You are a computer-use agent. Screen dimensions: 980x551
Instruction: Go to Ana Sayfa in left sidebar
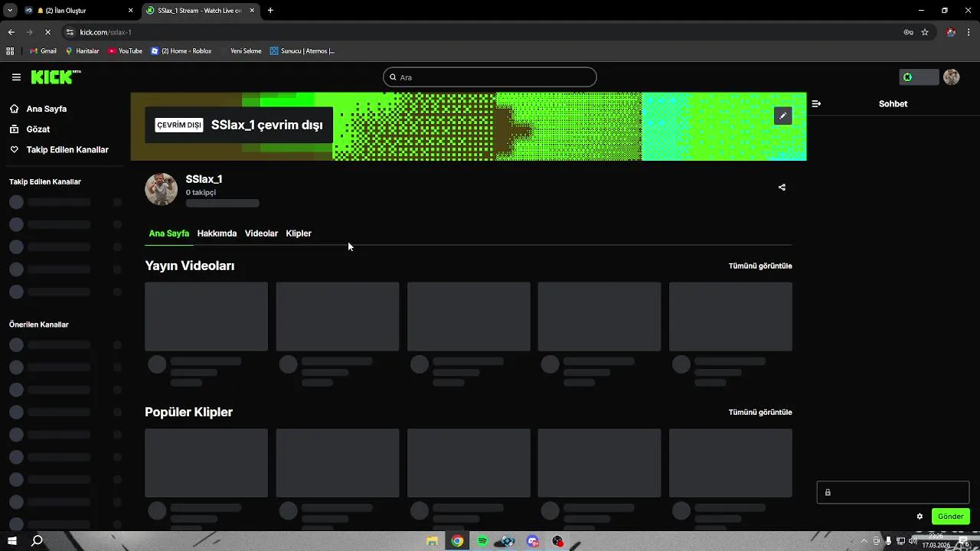pos(47,109)
